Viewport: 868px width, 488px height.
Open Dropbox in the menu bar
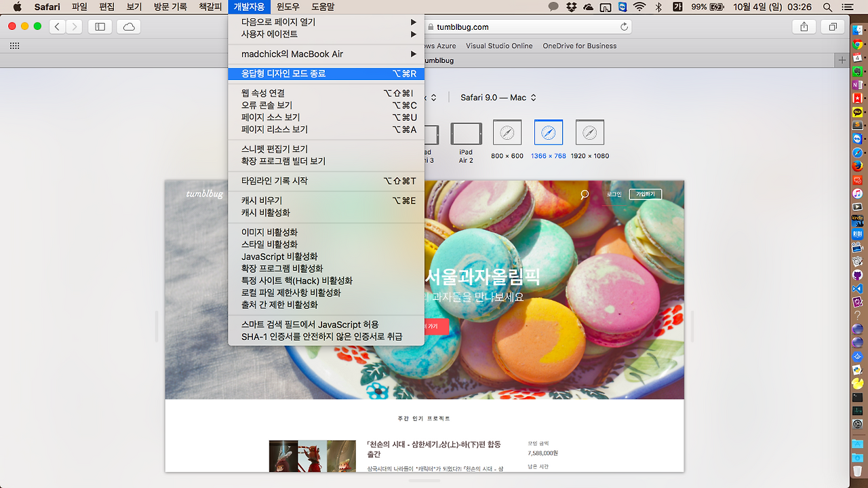point(572,7)
